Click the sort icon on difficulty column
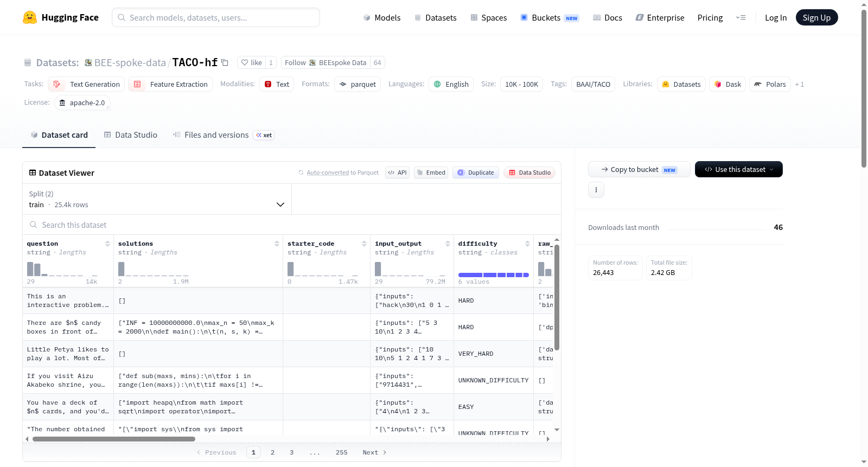Image resolution: width=868 pixels, height=467 pixels. point(527,244)
